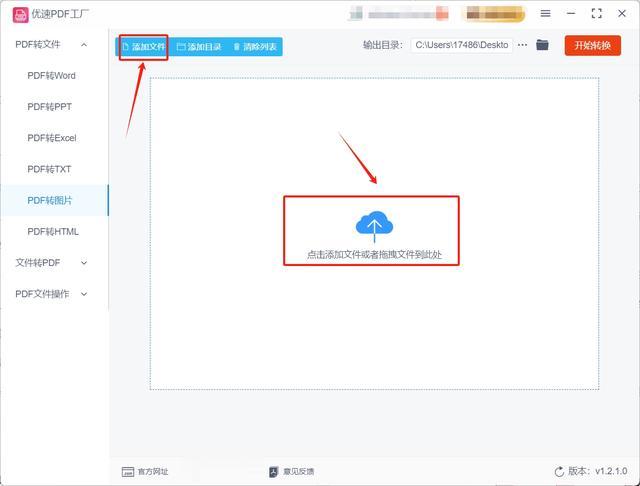This screenshot has height=486, width=640.
Task: Click the three dots browse output path button
Action: coord(522,45)
